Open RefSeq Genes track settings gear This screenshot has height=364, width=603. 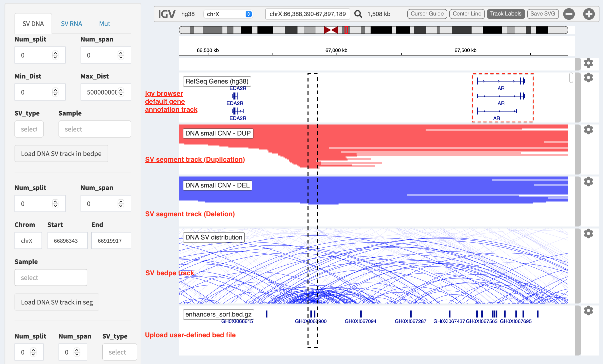click(588, 78)
